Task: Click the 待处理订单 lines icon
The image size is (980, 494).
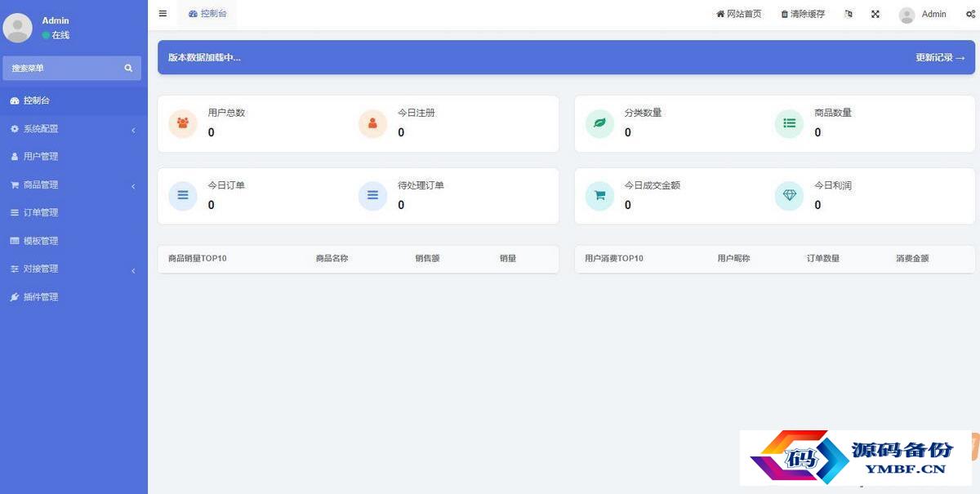Action: click(372, 196)
